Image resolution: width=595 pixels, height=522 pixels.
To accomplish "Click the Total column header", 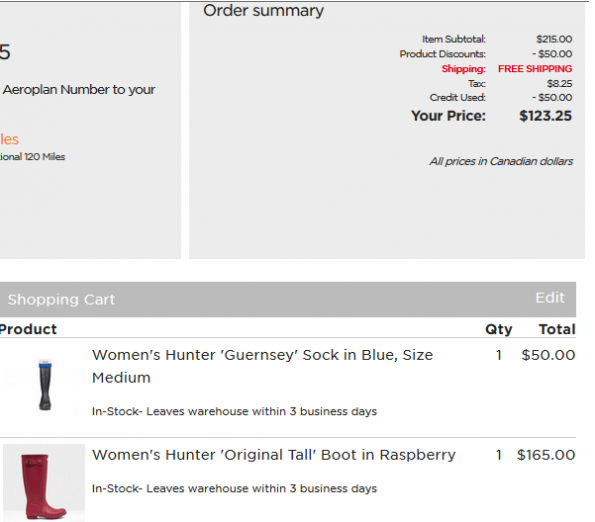I will point(557,329).
